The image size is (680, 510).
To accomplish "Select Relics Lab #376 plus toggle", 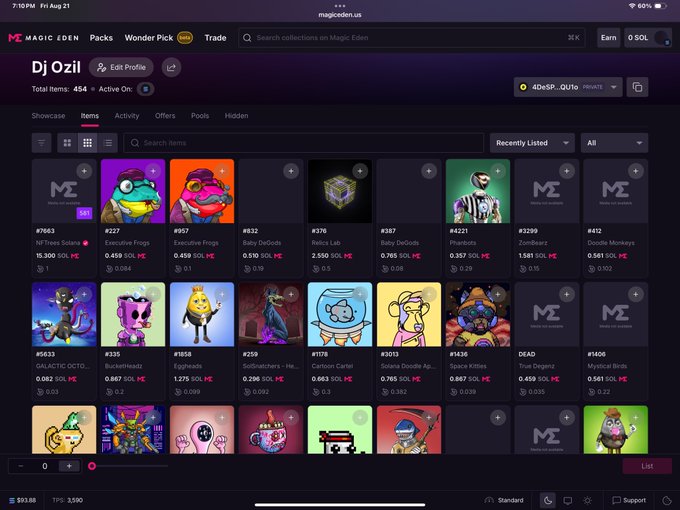I will click(x=360, y=171).
